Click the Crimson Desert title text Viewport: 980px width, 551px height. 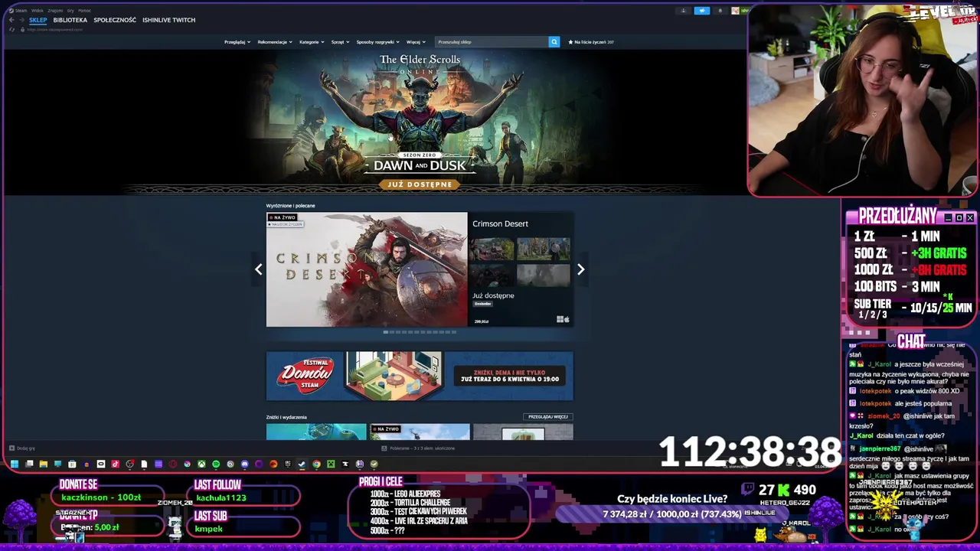click(500, 223)
